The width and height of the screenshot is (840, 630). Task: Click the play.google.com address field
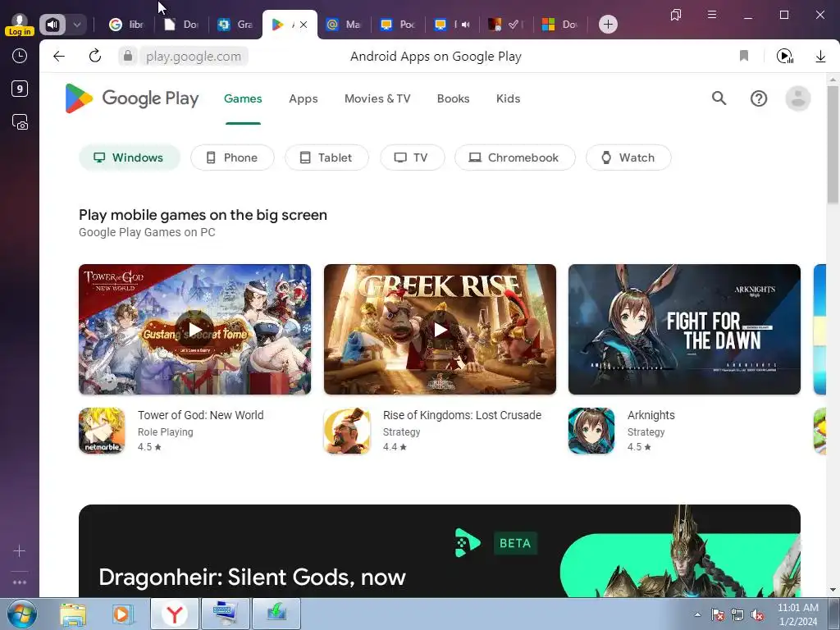click(194, 57)
